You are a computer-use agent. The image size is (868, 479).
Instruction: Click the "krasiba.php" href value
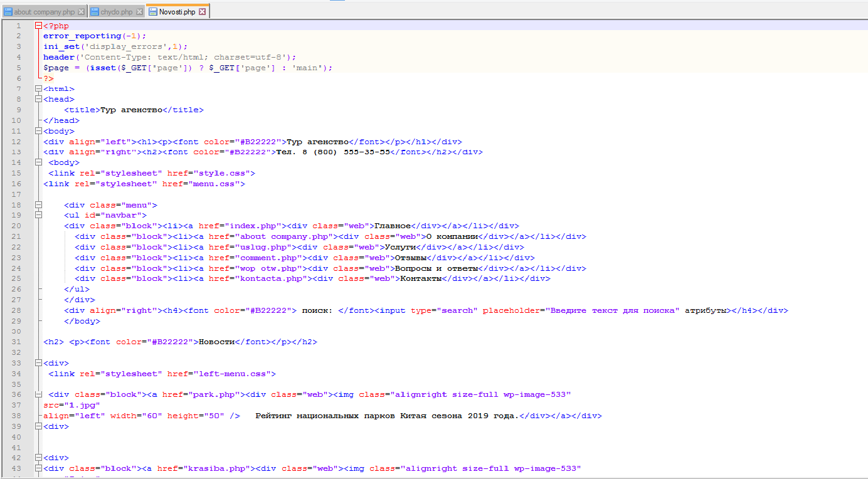click(217, 468)
